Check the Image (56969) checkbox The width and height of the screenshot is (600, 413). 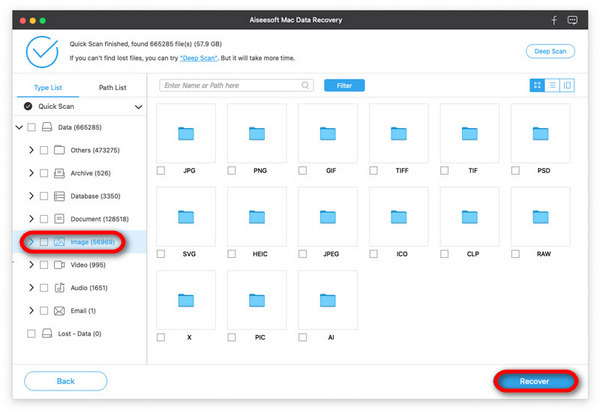(x=44, y=242)
